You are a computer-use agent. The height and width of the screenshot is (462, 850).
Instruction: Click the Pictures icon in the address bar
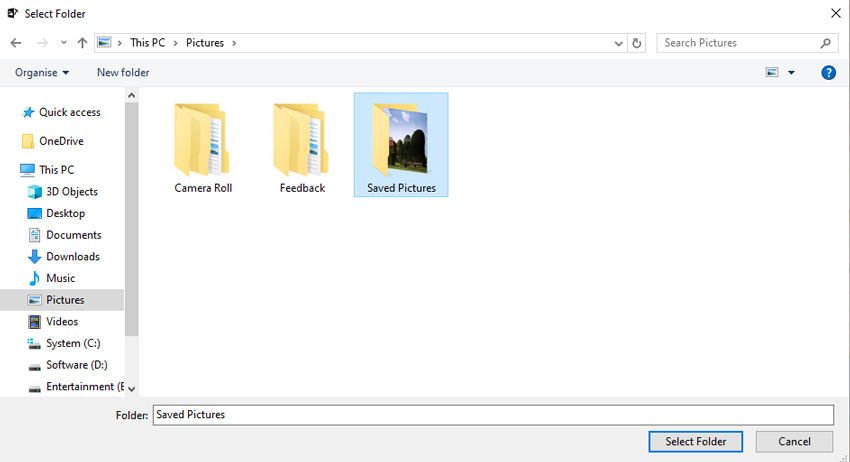pos(104,42)
